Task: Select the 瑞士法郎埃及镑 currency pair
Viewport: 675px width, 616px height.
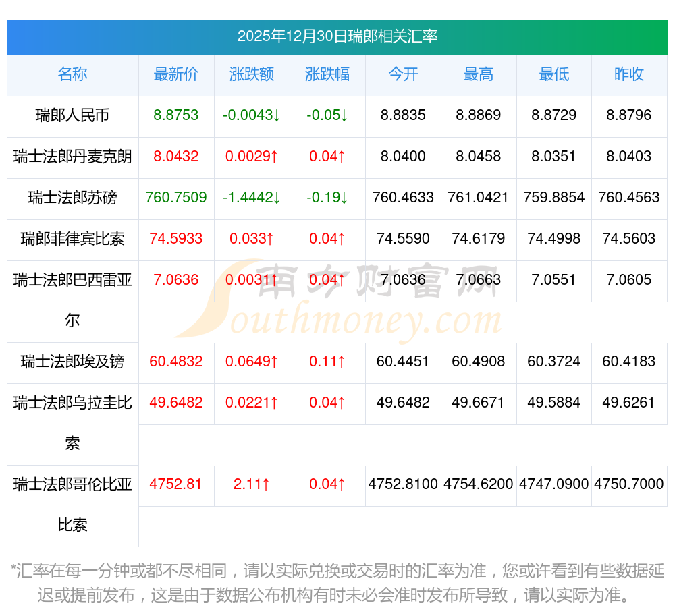Action: coord(72,362)
